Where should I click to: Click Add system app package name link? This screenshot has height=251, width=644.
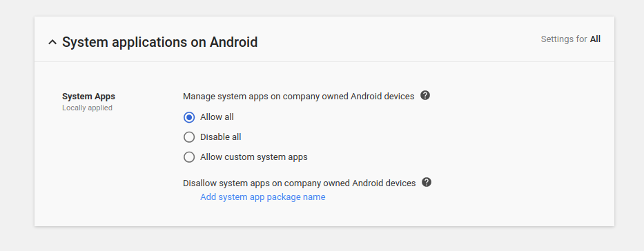pyautogui.click(x=262, y=197)
